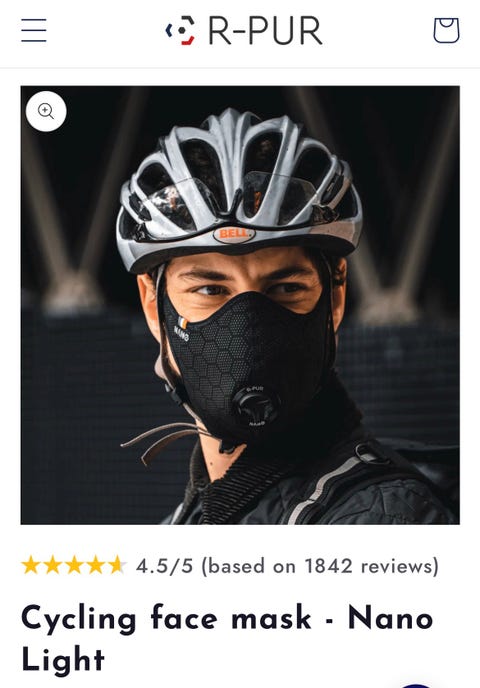Click the silver helmet in the photo
This screenshot has width=480, height=688.
coord(239,184)
